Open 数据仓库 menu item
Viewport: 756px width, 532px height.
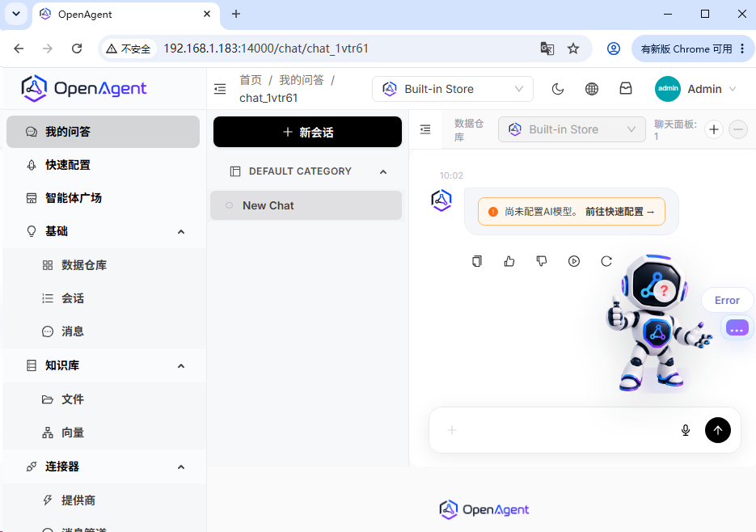pos(103,265)
